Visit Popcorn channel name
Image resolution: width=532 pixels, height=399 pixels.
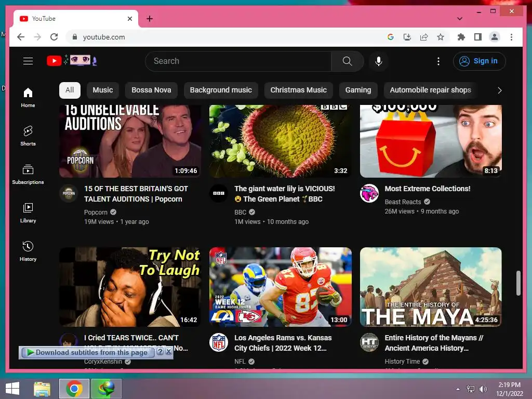point(96,212)
